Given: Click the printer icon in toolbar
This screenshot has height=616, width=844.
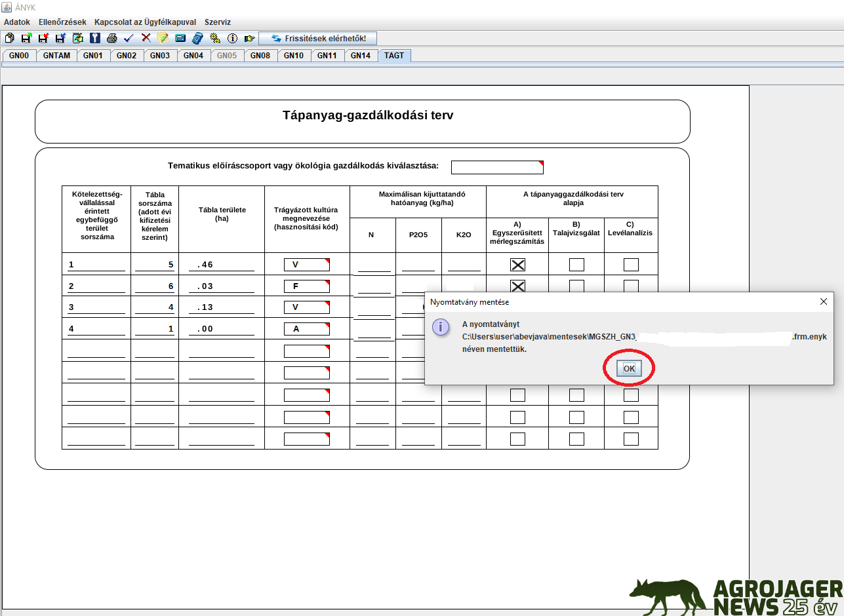Looking at the screenshot, I should (x=111, y=39).
